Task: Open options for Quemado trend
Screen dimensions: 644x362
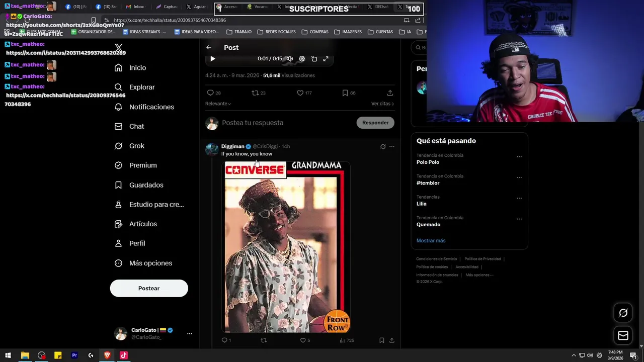Action: pos(519,219)
